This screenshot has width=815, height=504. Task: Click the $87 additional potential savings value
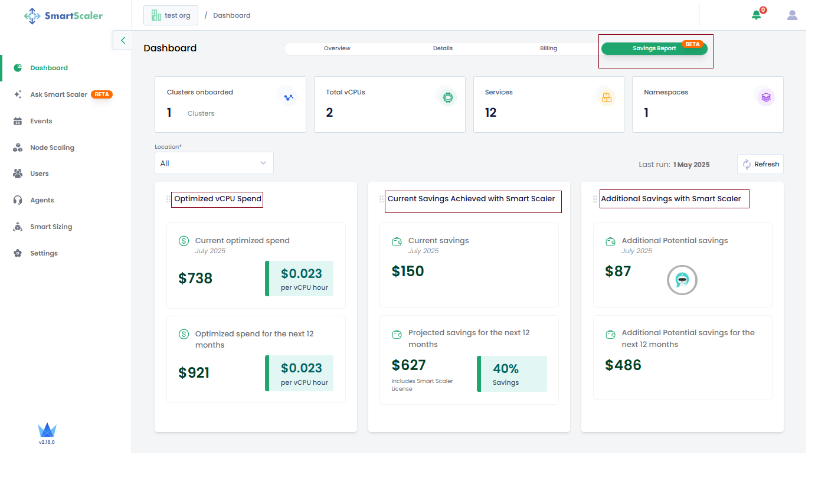[618, 271]
